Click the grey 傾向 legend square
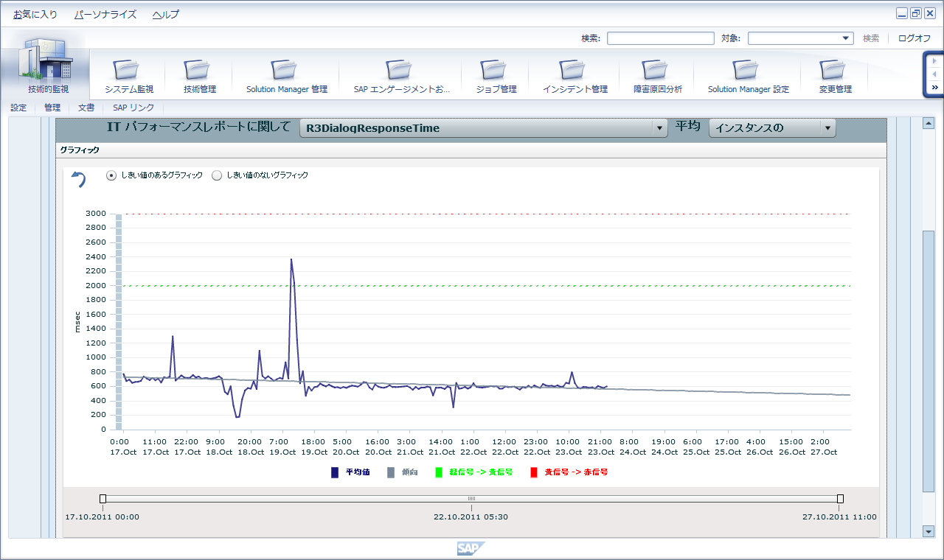Image resolution: width=944 pixels, height=560 pixels. point(392,472)
